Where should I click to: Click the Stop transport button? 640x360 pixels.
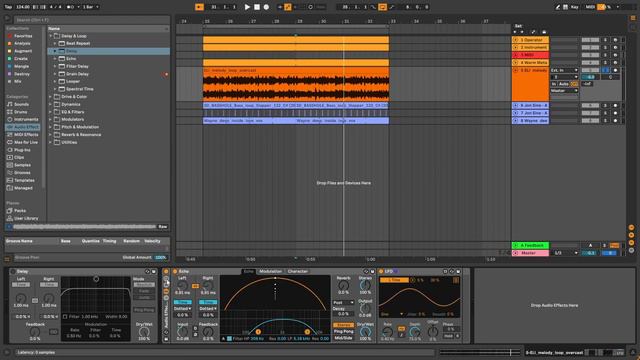[x=257, y=7]
